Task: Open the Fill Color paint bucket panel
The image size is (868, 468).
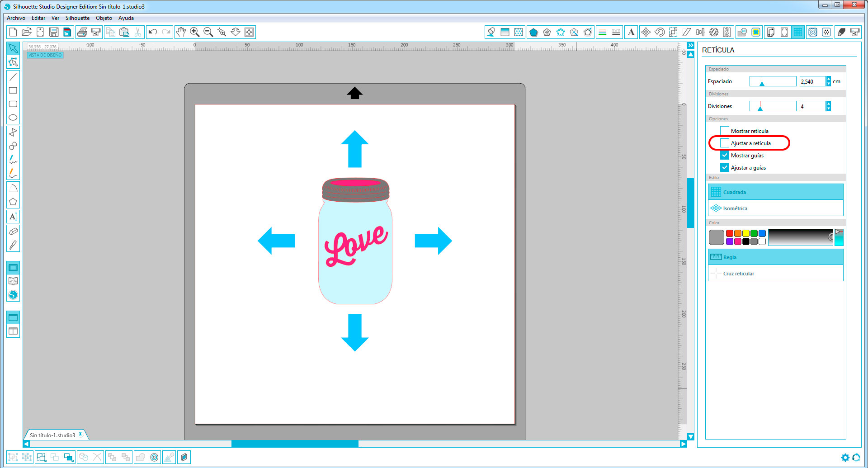Action: pos(491,32)
